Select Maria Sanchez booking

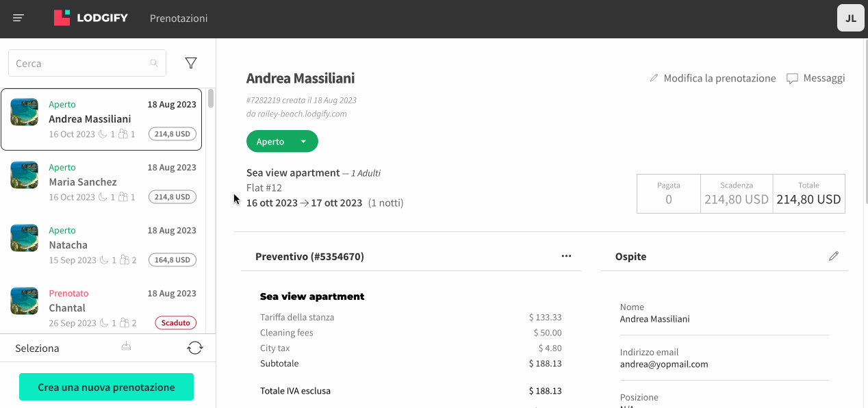[103, 182]
